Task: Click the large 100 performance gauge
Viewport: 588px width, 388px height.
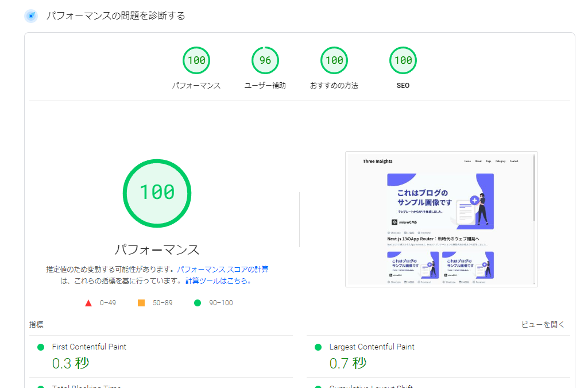Action: point(157,193)
